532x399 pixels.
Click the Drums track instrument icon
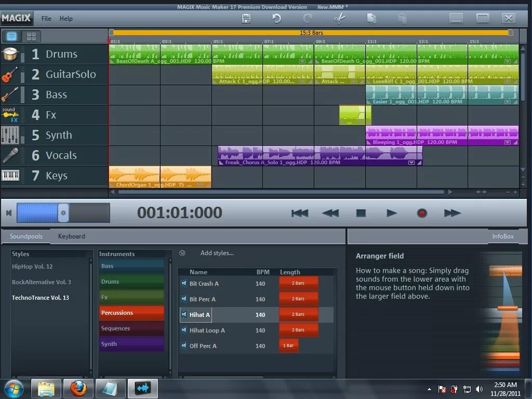10,54
